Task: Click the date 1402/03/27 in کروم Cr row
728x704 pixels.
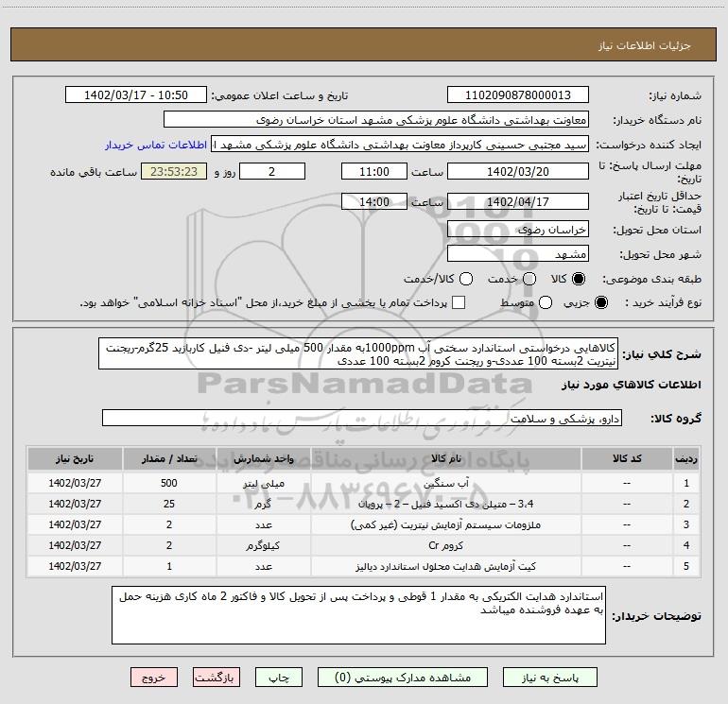Action: [75, 546]
